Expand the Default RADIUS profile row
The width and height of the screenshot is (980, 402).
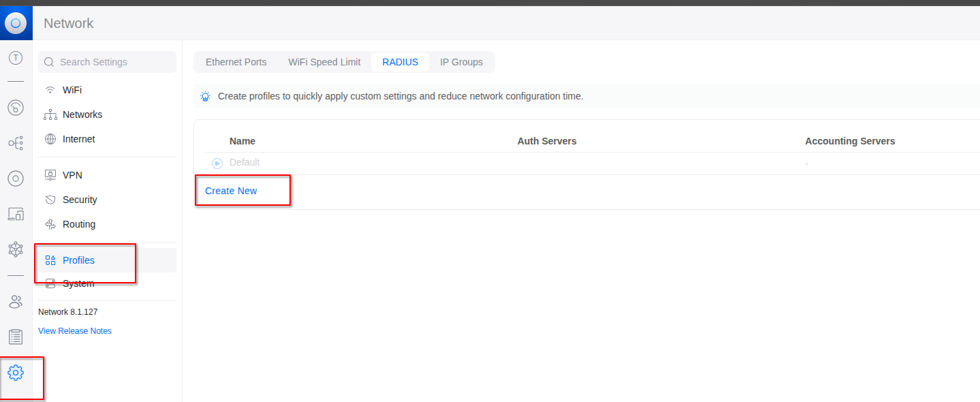(217, 163)
